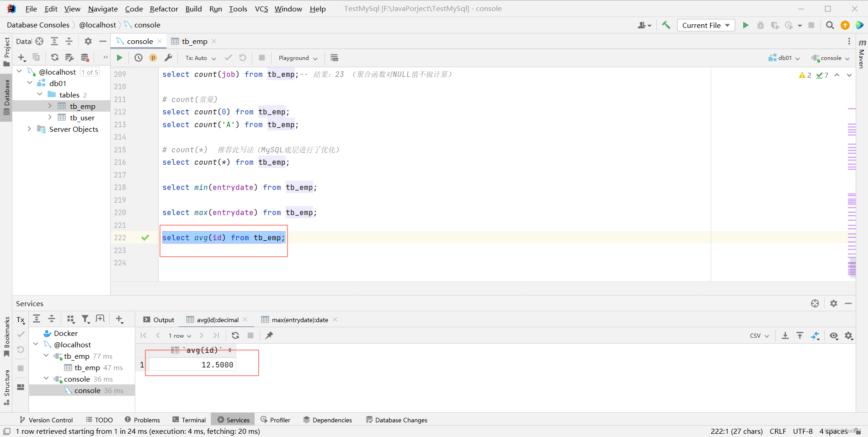
Task: Open the Navigate menu
Action: pyautogui.click(x=103, y=9)
